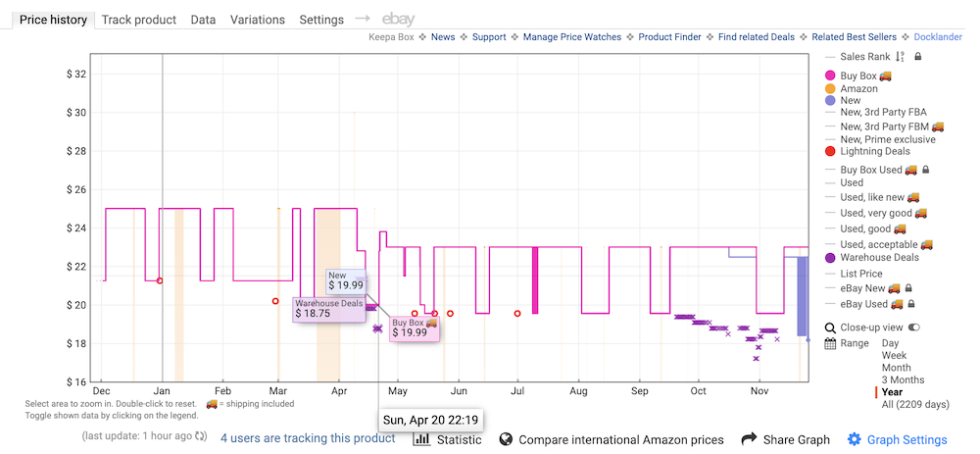This screenshot has width=980, height=454.
Task: Click the Statistic bar chart icon
Action: (422, 439)
